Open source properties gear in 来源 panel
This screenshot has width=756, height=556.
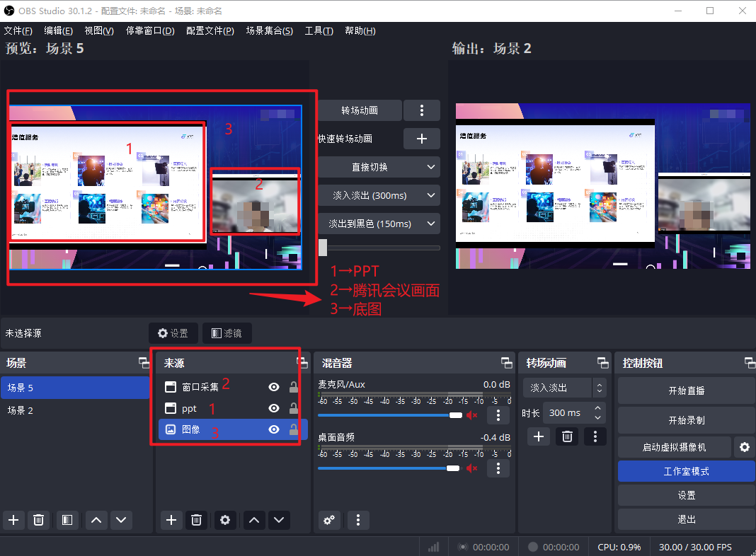click(x=225, y=520)
